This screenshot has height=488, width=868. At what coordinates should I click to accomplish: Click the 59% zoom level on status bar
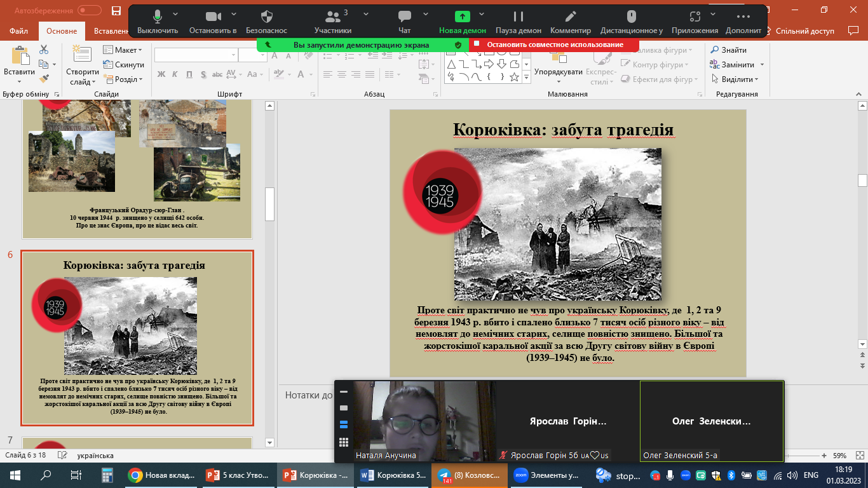pos(840,456)
